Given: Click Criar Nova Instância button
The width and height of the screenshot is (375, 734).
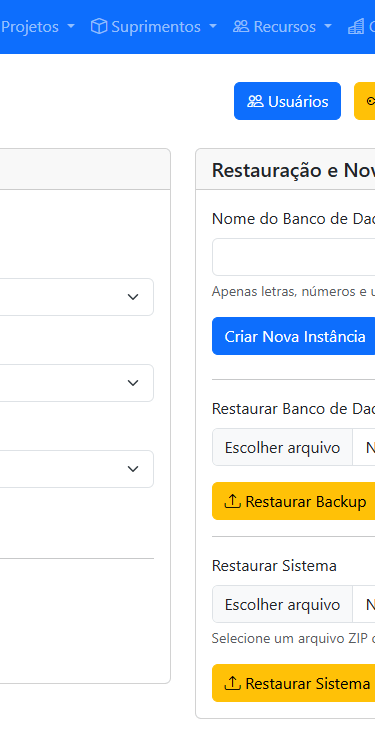Looking at the screenshot, I should (294, 336).
